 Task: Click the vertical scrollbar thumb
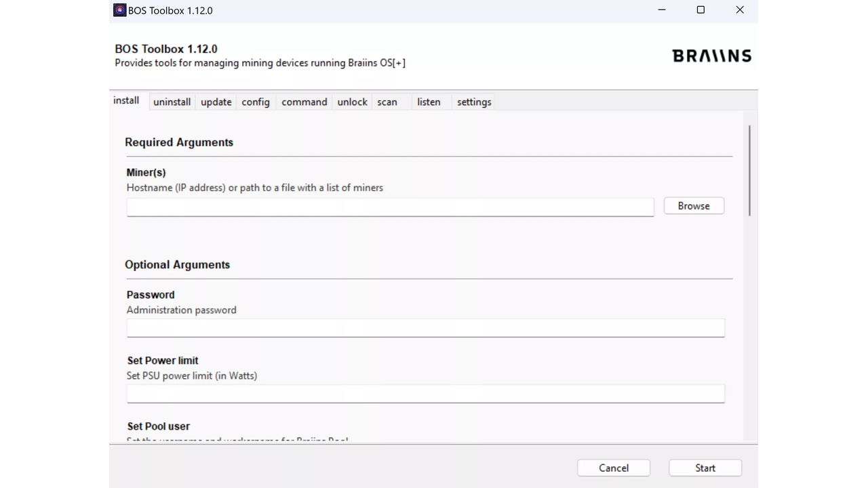[x=749, y=171]
